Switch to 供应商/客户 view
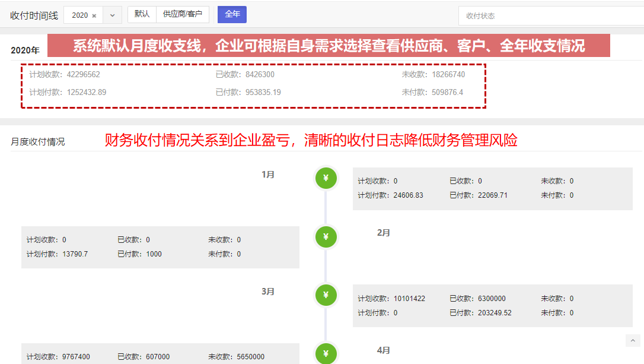644x364 pixels. point(183,14)
